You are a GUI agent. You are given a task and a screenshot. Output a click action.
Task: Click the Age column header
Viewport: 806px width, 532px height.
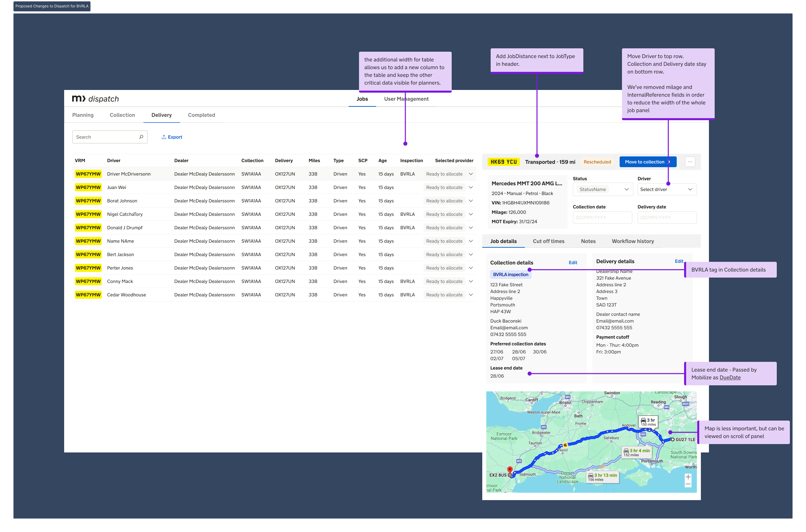tap(383, 160)
